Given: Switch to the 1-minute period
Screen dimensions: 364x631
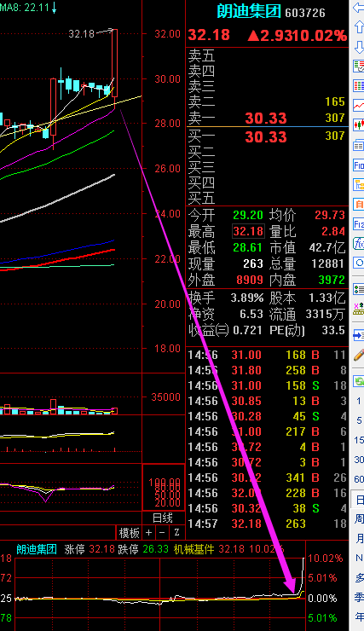Looking at the screenshot, I should 359,401.
